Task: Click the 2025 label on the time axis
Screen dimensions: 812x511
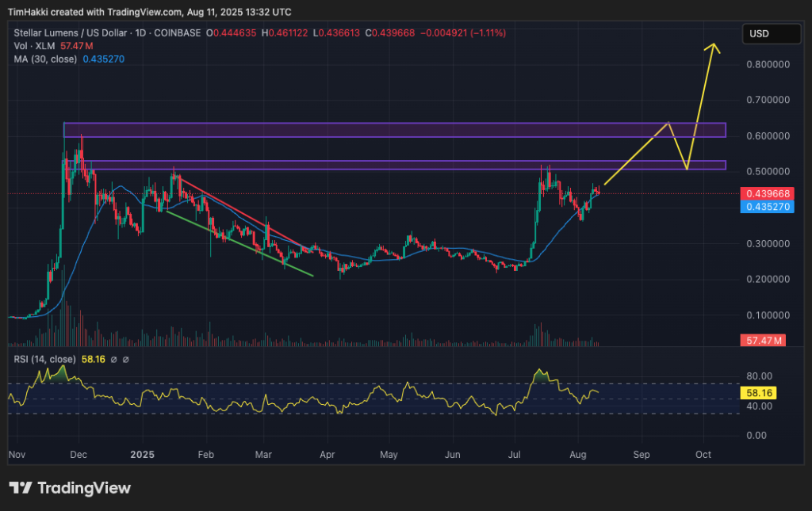Action: pyautogui.click(x=142, y=455)
